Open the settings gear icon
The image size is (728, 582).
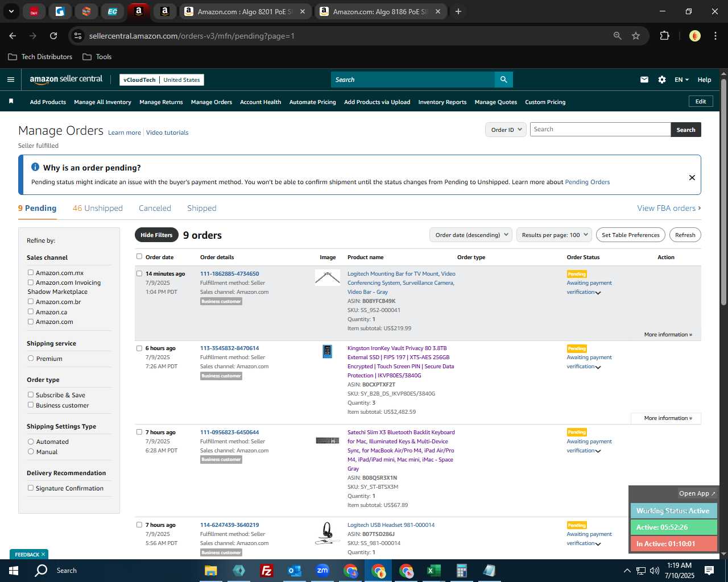click(662, 80)
